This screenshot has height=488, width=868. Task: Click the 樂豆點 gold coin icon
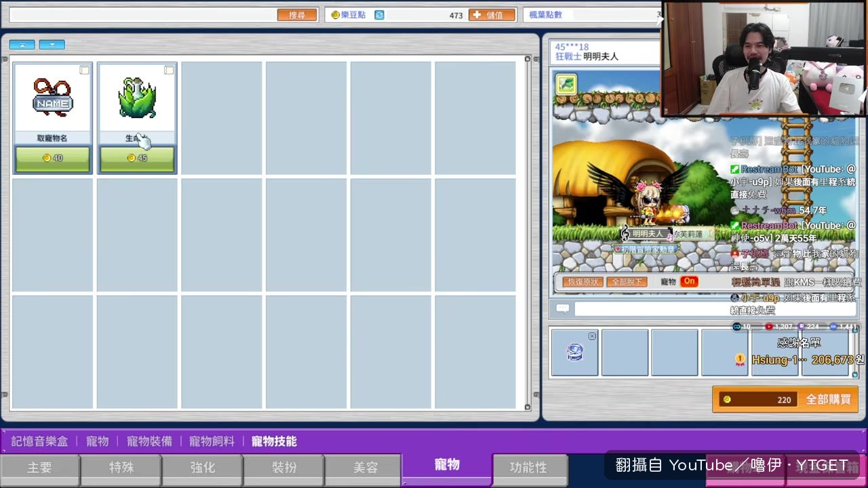pos(335,15)
